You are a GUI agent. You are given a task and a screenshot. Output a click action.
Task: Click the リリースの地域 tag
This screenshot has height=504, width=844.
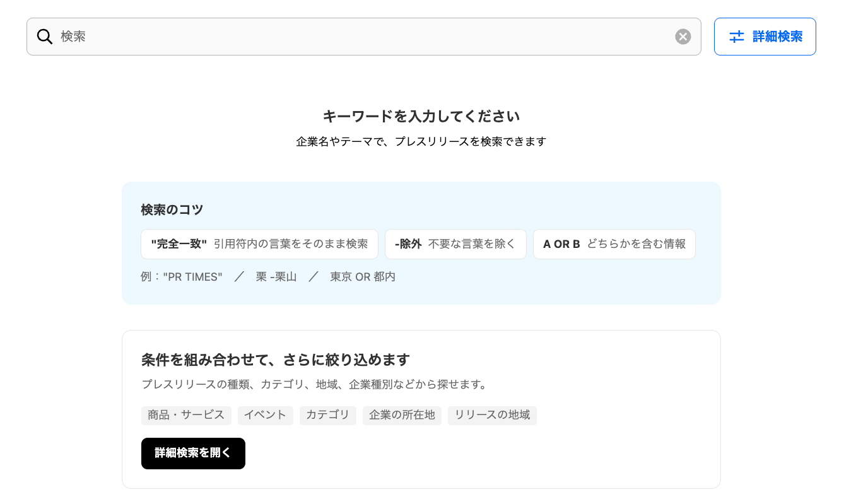pos(492,415)
